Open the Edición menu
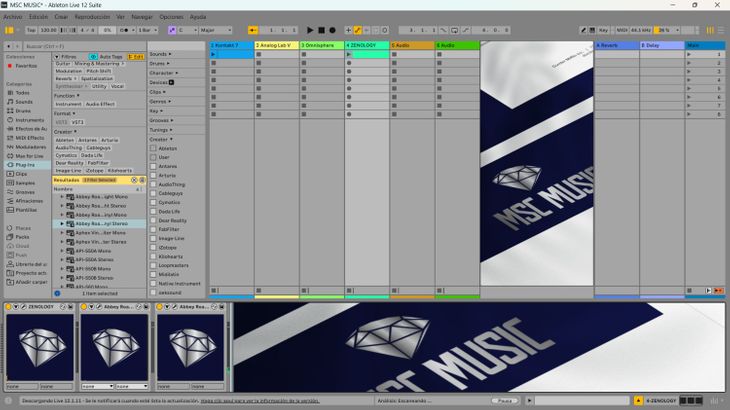The width and height of the screenshot is (730, 410). click(x=38, y=17)
